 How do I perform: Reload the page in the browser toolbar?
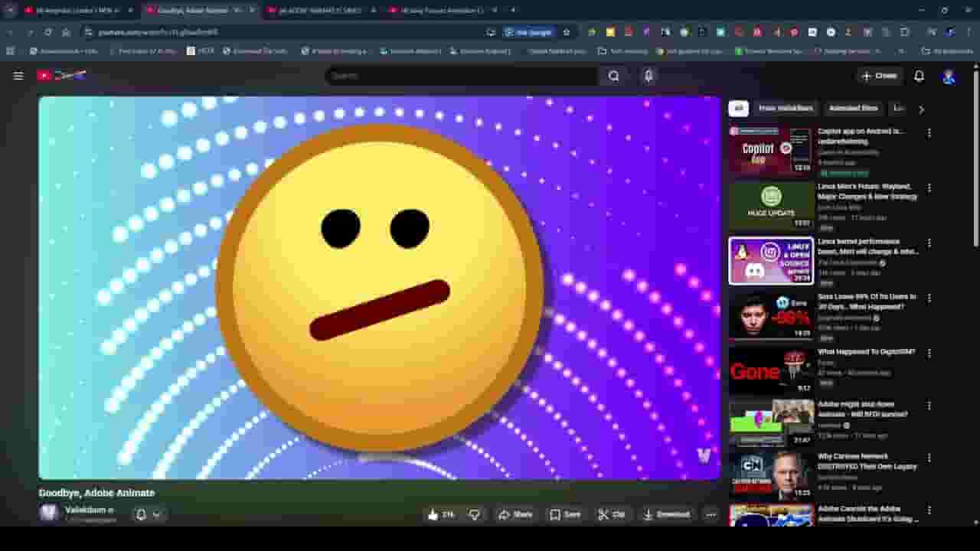point(47,32)
